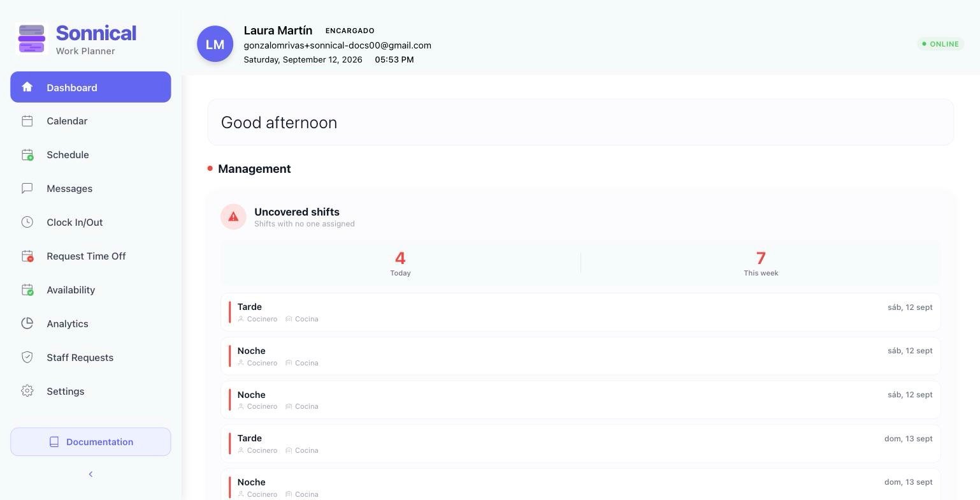
Task: Open the Availability page
Action: click(x=90, y=290)
